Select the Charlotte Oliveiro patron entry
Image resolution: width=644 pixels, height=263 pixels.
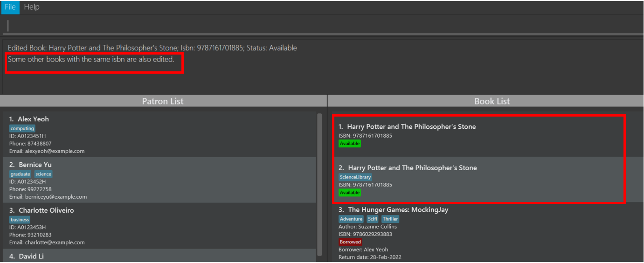[x=159, y=226]
